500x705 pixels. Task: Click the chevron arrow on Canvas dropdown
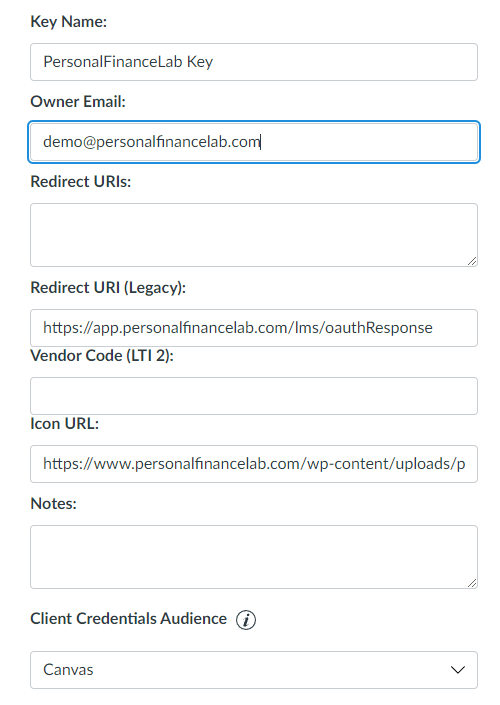[458, 670]
